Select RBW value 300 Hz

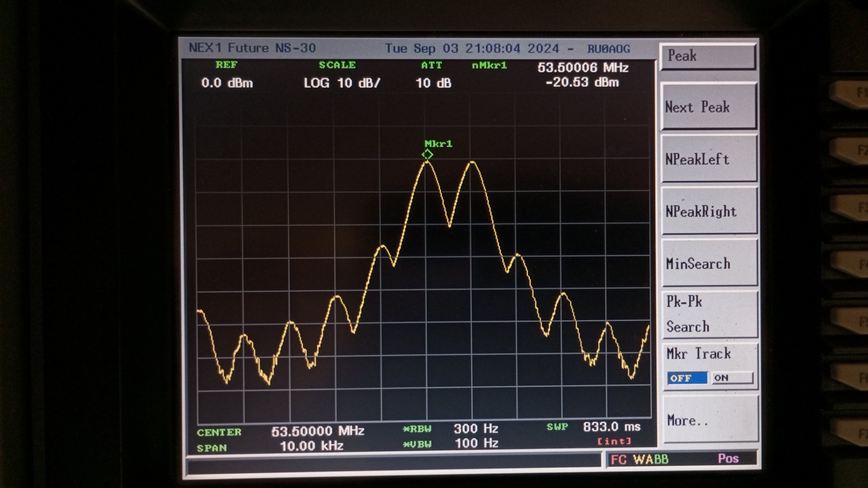pos(476,428)
